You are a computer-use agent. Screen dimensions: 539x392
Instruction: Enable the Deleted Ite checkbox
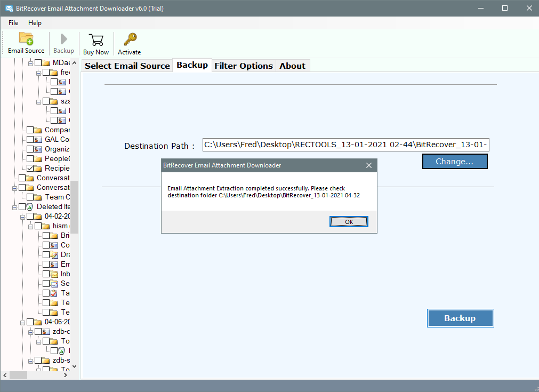22,207
